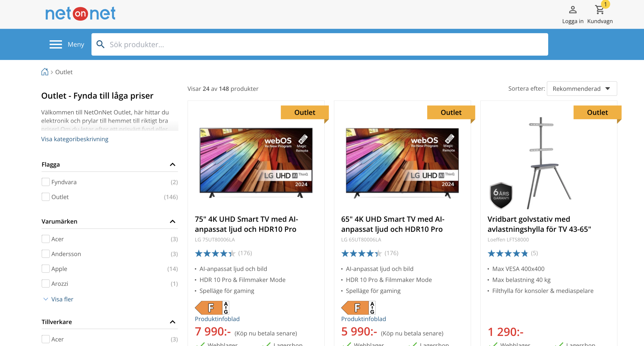Click star rating of Loeffen golvstativ
Screen dimensions: 644x346
(x=508, y=253)
